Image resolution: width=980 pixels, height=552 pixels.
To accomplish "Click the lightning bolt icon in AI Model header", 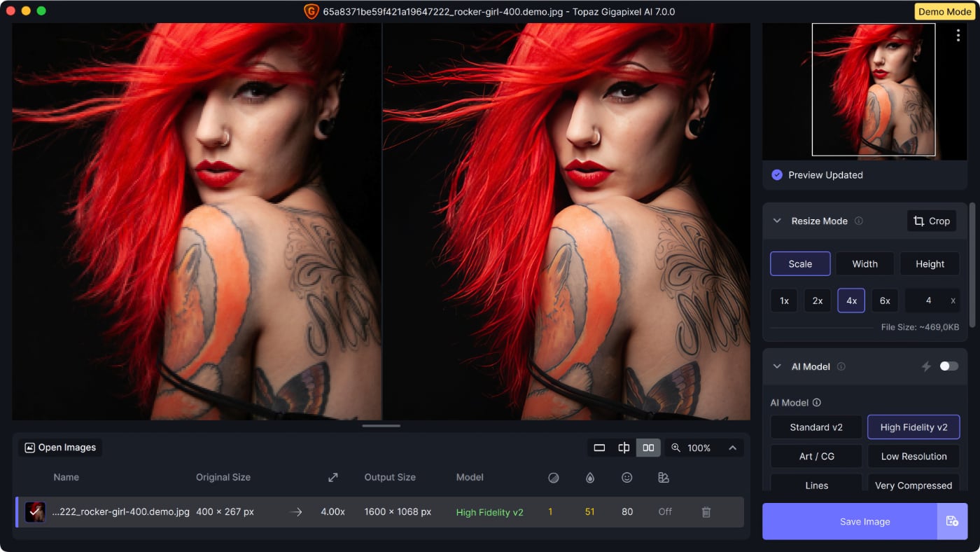I will pos(926,366).
